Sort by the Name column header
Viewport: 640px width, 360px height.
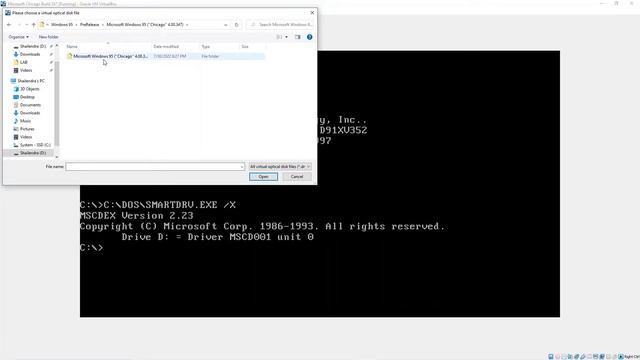coord(72,47)
